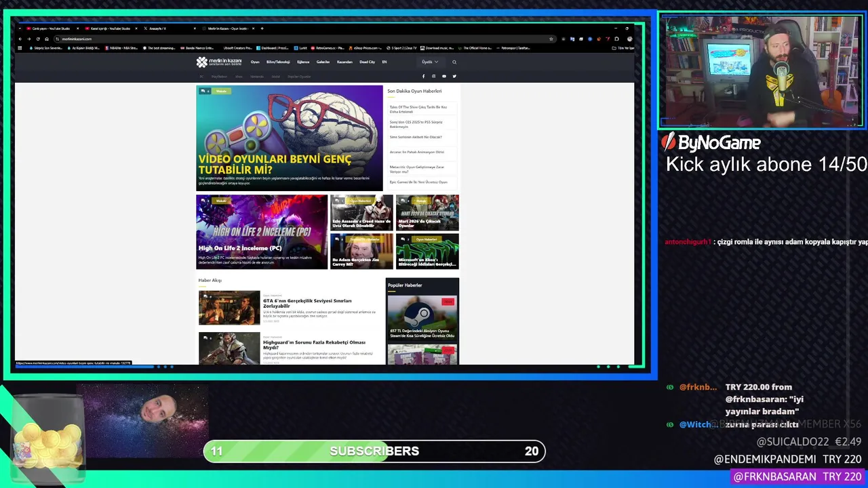Open the S Sport 2 Zeus TV bookmark
The width and height of the screenshot is (868, 488).
tap(401, 48)
